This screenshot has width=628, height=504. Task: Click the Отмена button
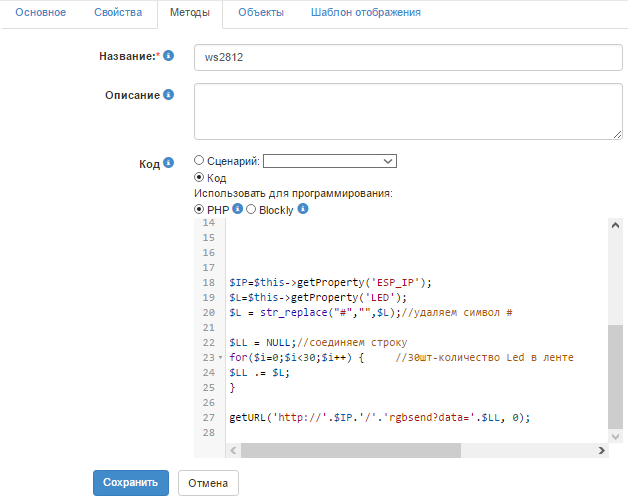pos(208,483)
